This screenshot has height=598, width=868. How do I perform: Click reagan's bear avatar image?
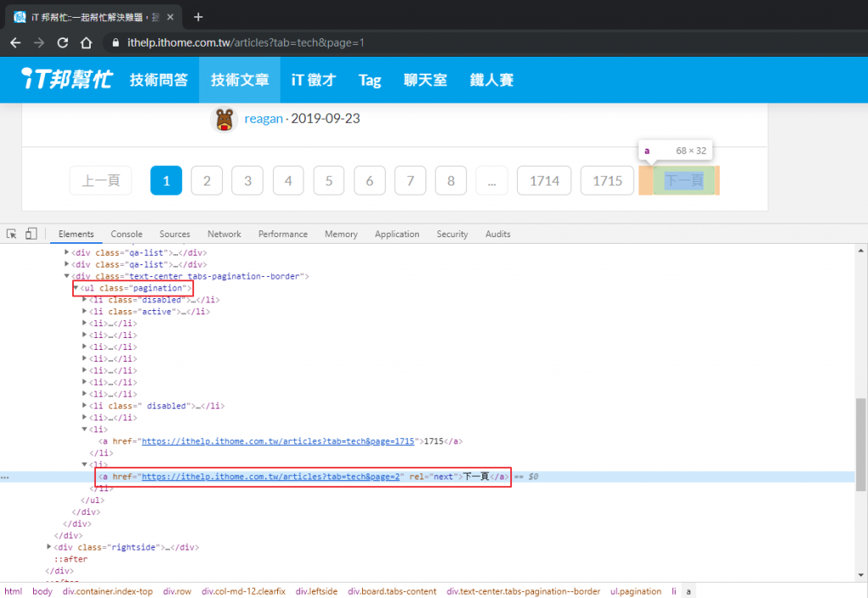[224, 119]
